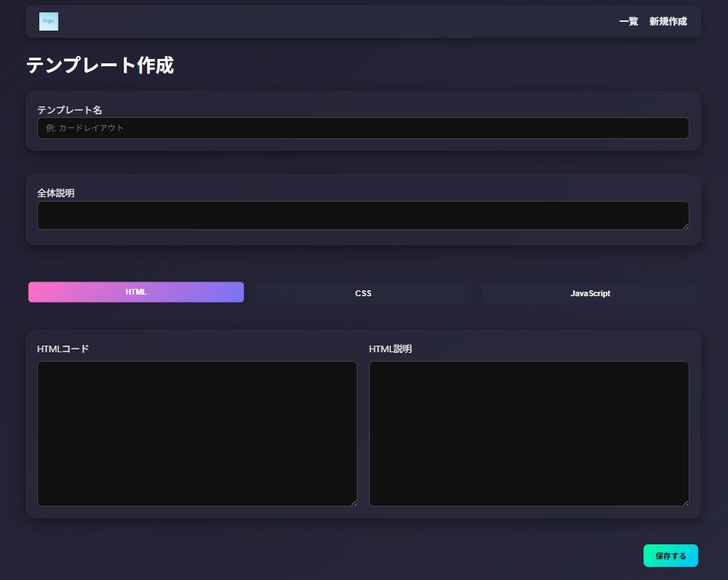The width and height of the screenshot is (728, 580).
Task: Open the 一覧 navigation link
Action: [628, 22]
